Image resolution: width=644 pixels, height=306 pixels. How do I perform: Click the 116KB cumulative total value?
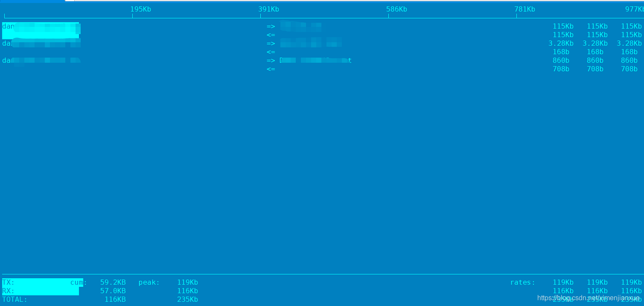tap(115, 300)
